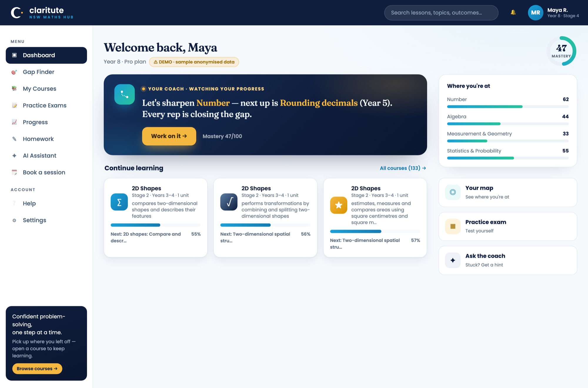Click 'Number' highlighted in coach banner
588x388 pixels.
[x=213, y=103]
